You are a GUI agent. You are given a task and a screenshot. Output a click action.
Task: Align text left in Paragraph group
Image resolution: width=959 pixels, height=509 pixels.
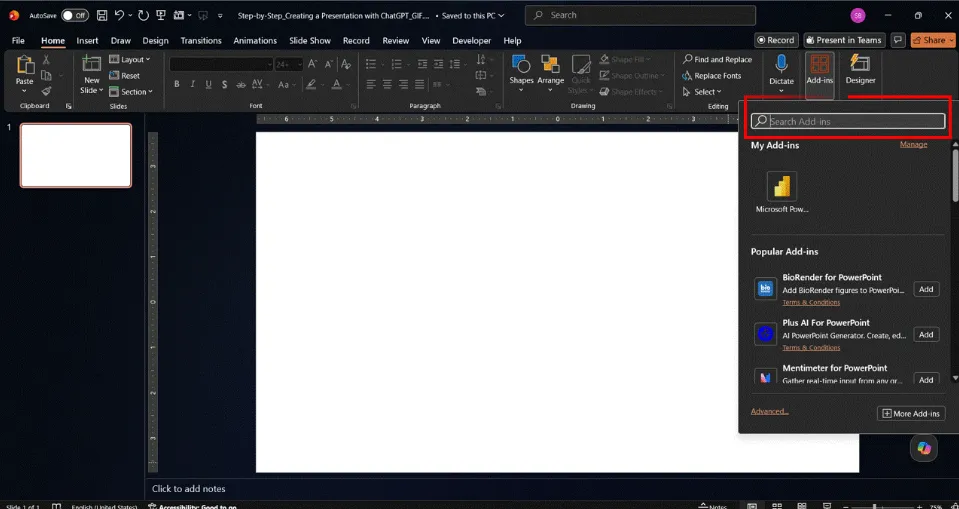(x=371, y=84)
